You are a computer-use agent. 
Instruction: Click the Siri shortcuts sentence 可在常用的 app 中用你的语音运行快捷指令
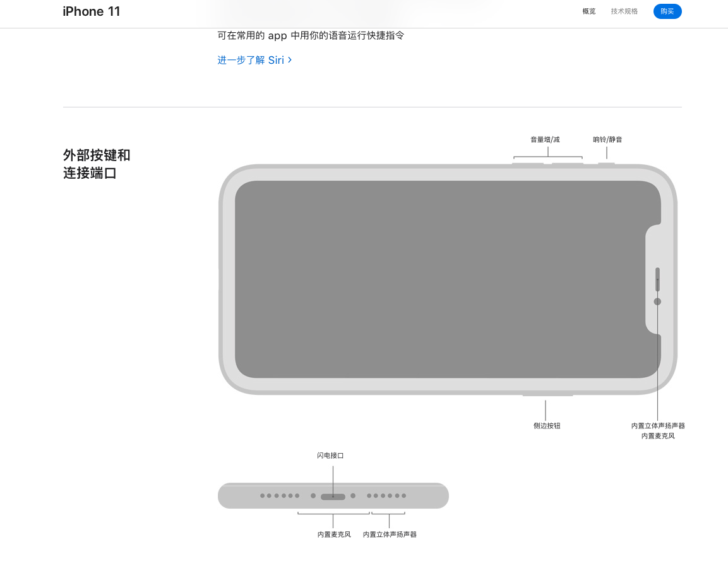311,35
